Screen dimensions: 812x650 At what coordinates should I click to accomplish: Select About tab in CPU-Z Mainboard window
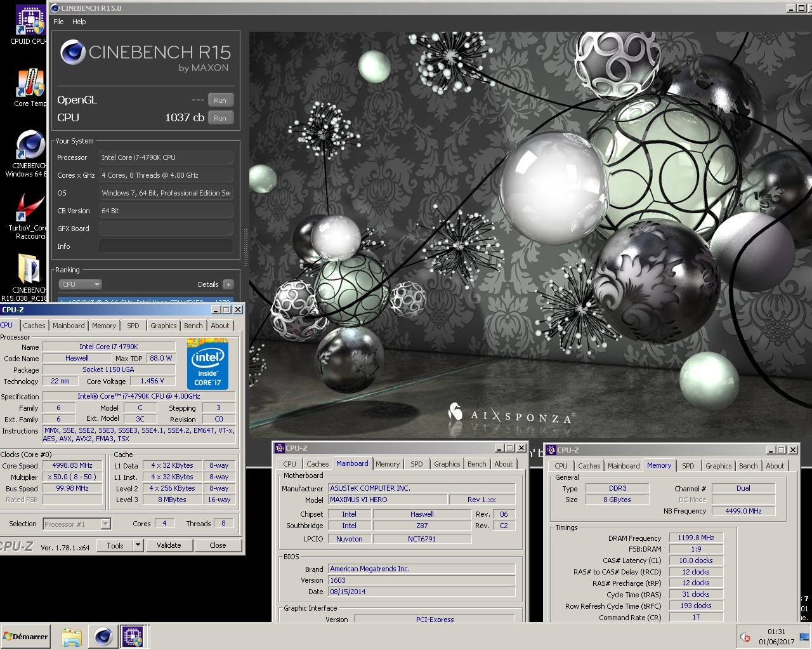pyautogui.click(x=504, y=464)
